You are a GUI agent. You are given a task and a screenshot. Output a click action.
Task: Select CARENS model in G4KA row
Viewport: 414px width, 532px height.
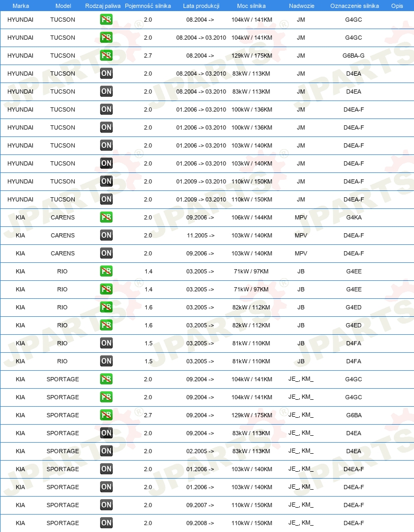click(63, 217)
